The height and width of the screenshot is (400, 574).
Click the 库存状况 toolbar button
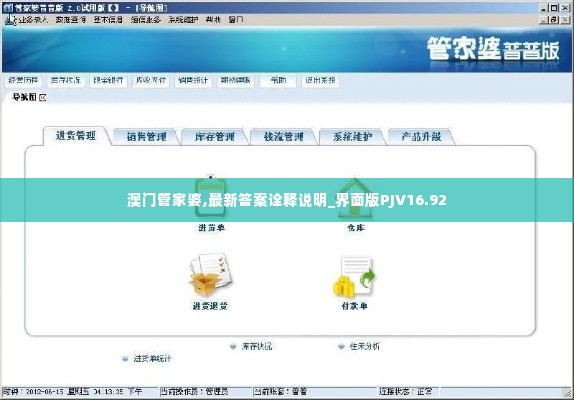[66, 81]
